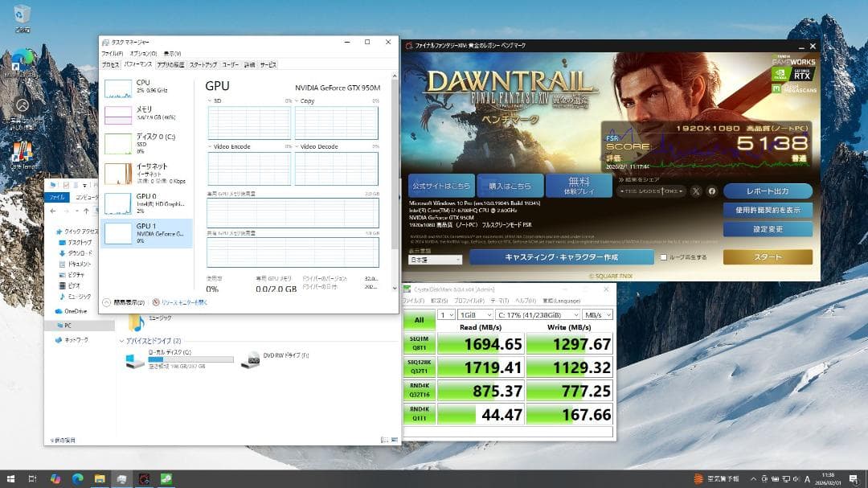Open the Recycle Bin on the desktop
This screenshot has width=868, height=488.
[20, 15]
